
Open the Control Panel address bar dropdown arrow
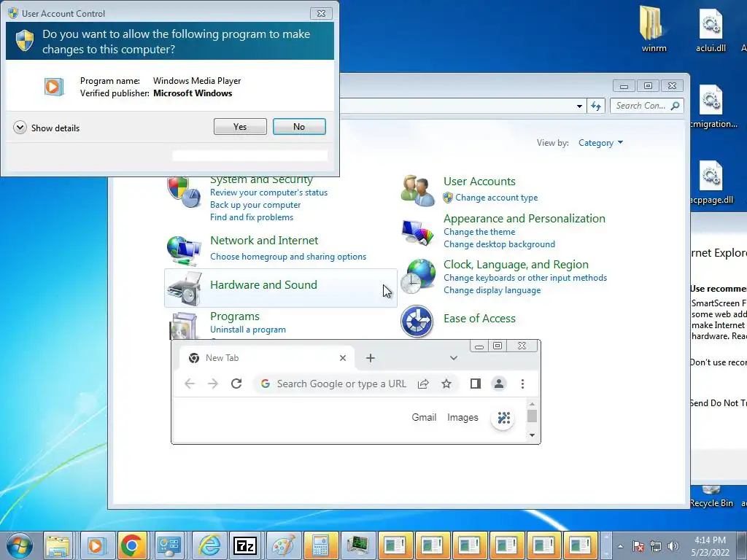[579, 106]
